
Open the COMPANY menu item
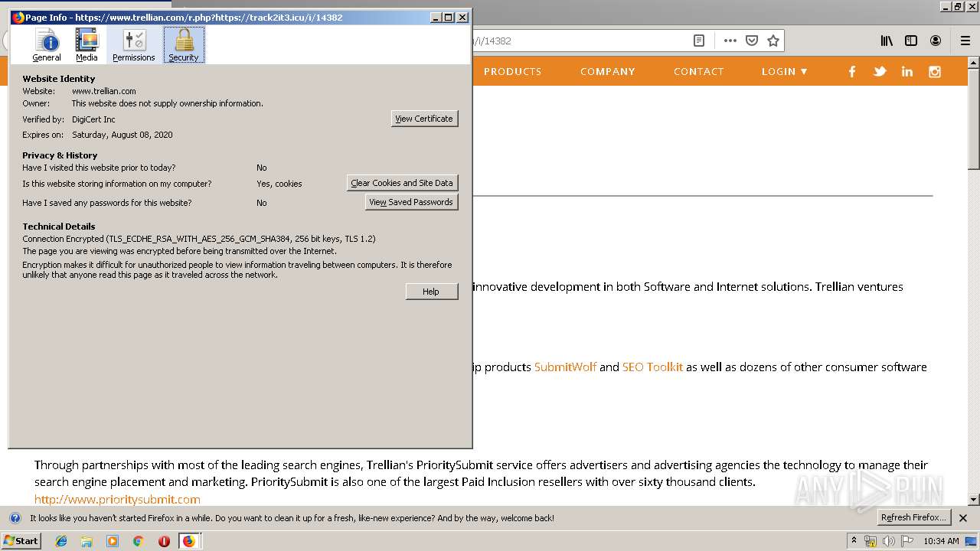pyautogui.click(x=608, y=71)
